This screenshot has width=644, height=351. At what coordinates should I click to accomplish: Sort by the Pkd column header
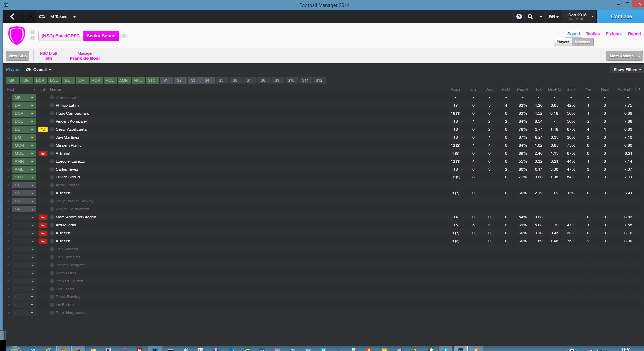10,89
